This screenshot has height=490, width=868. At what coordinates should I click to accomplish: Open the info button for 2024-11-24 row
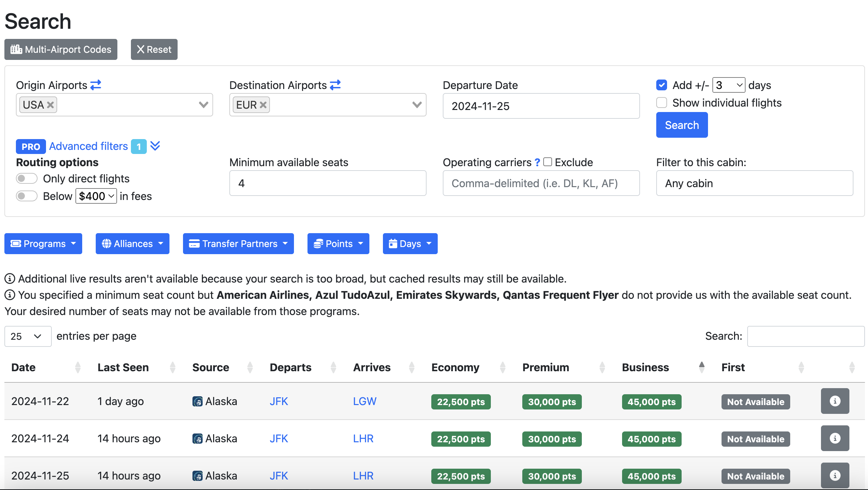pyautogui.click(x=835, y=438)
